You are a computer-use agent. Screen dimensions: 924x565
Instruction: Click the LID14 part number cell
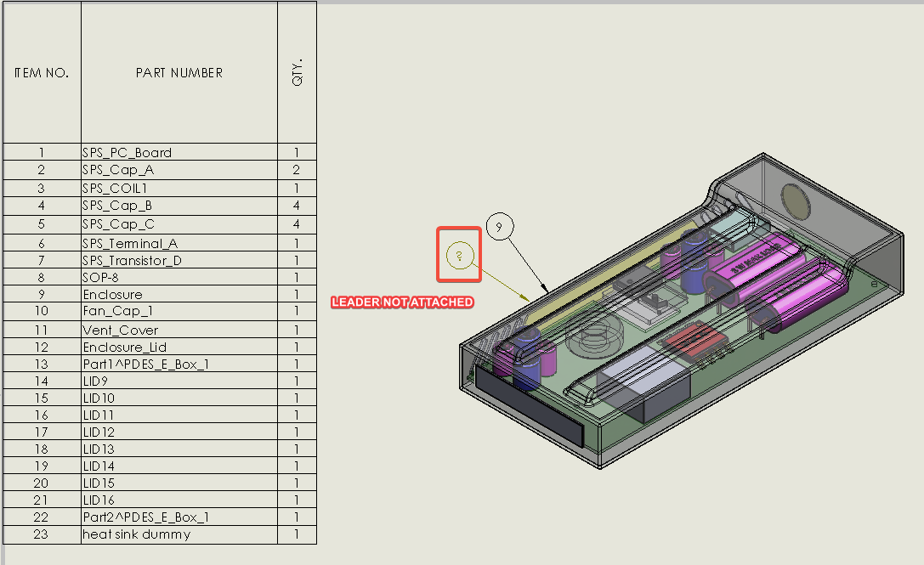click(179, 466)
